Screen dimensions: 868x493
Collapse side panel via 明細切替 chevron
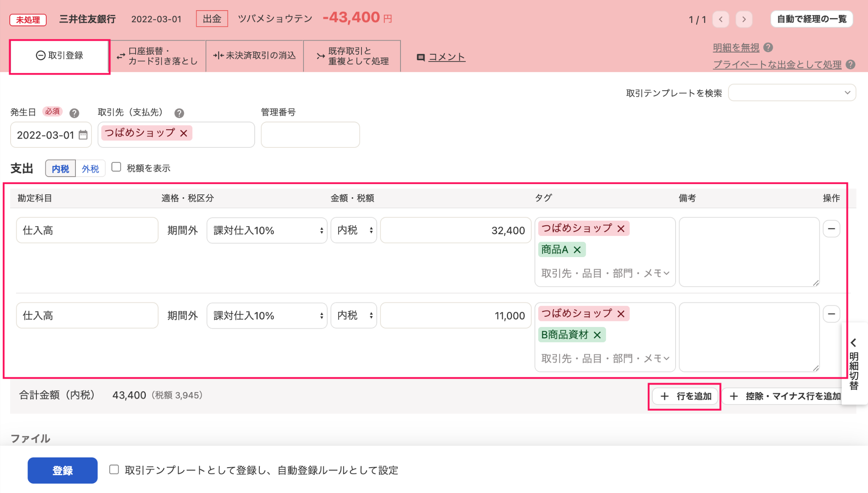tap(854, 342)
